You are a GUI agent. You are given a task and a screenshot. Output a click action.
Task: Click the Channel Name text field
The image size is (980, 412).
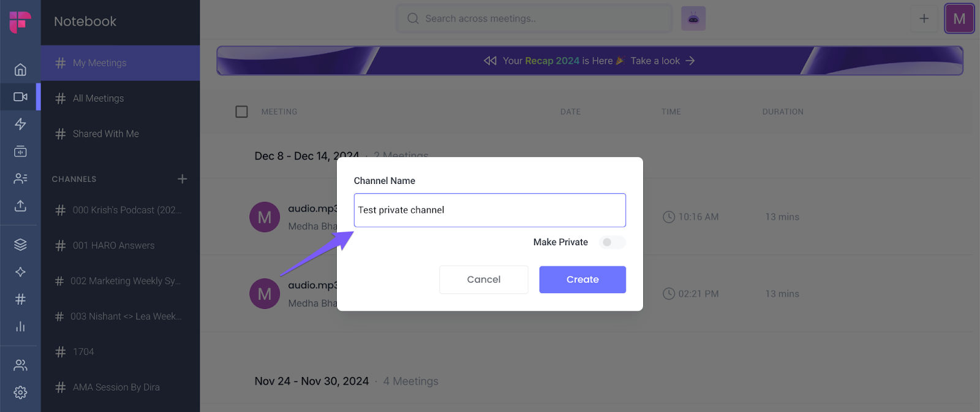[x=489, y=210]
